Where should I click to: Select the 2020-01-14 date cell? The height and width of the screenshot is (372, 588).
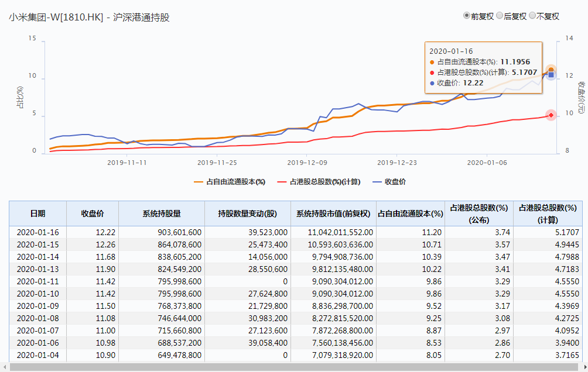38,257
